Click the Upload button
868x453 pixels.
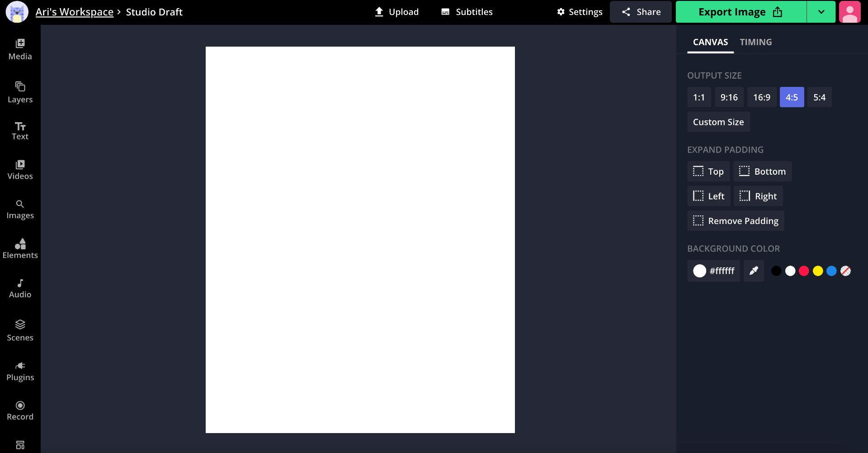(x=396, y=12)
